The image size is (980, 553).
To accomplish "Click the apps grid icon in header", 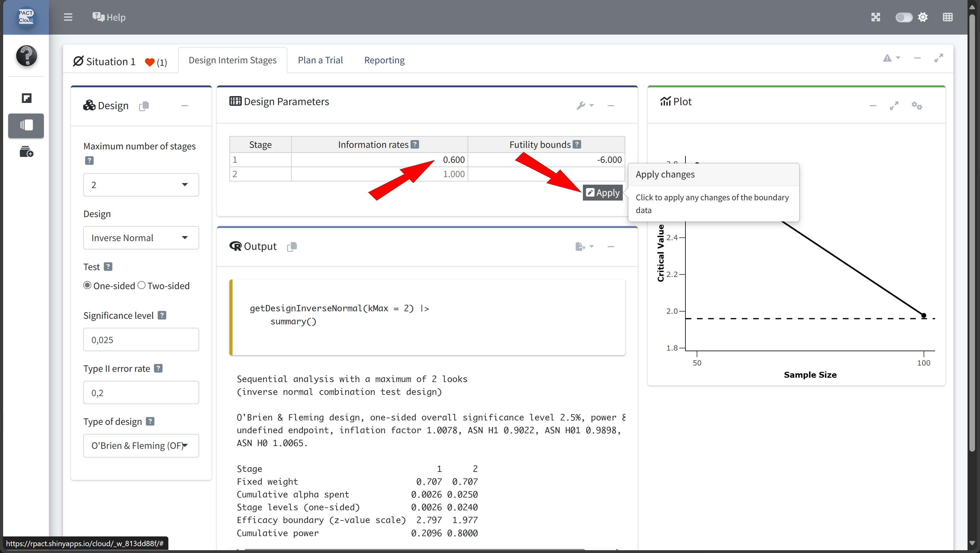I will pyautogui.click(x=948, y=17).
